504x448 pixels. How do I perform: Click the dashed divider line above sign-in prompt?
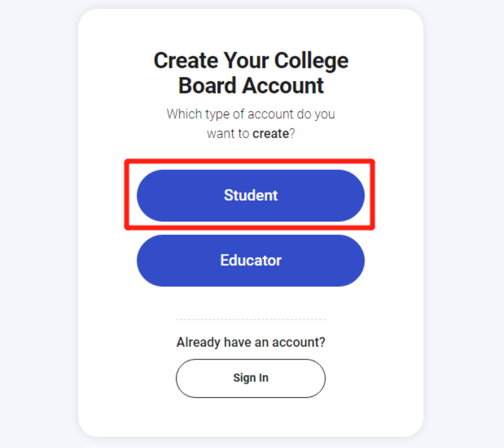point(250,319)
